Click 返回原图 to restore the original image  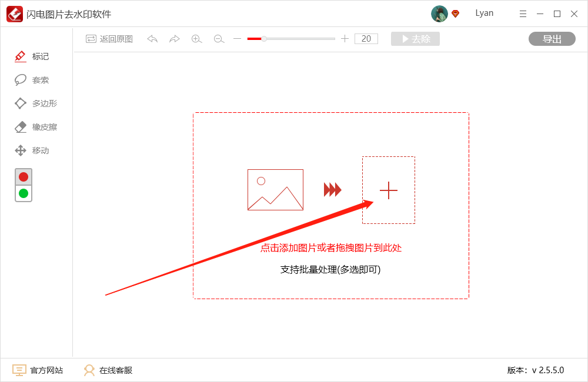click(109, 39)
